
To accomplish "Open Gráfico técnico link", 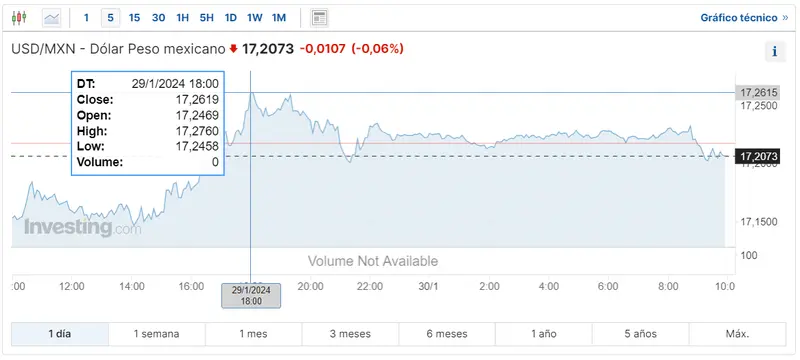I will click(x=744, y=18).
